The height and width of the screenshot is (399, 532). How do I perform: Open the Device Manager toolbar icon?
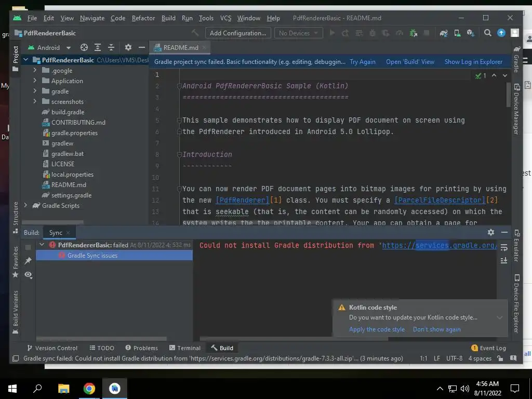457,33
